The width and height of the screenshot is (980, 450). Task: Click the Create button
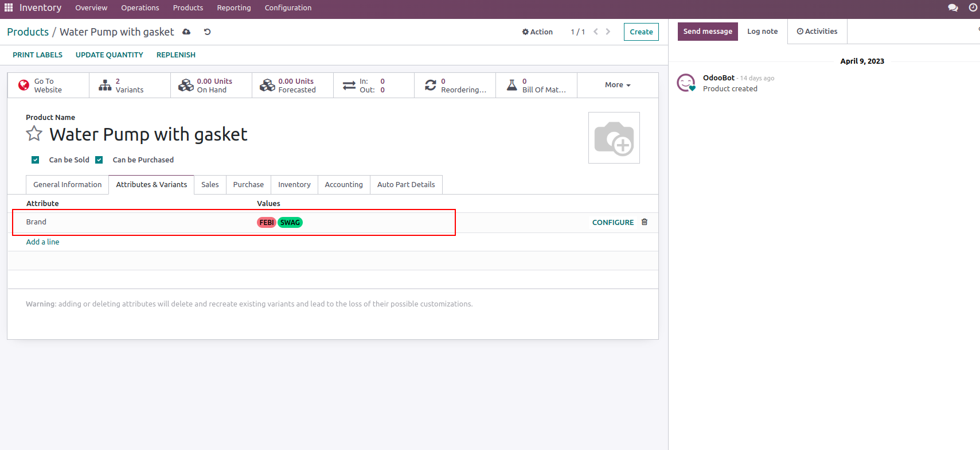[641, 32]
